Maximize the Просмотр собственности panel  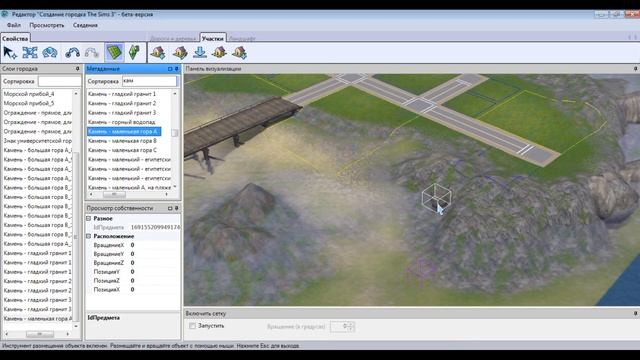pyautogui.click(x=170, y=208)
